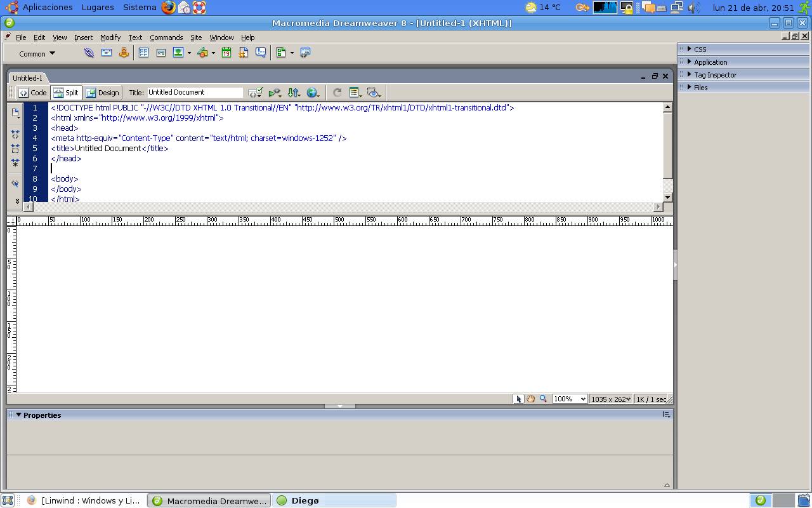This screenshot has width=812, height=508.
Task: Click the No Browser Check Errors icon
Action: (255, 93)
